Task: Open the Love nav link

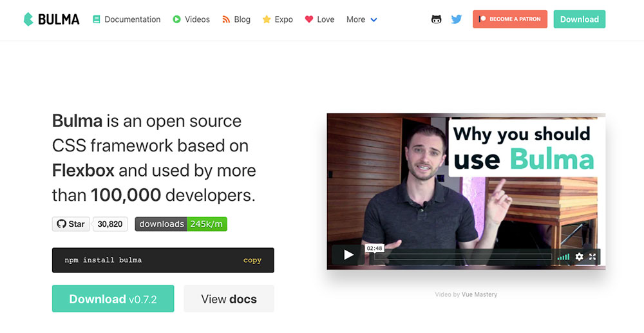Action: 319,19
